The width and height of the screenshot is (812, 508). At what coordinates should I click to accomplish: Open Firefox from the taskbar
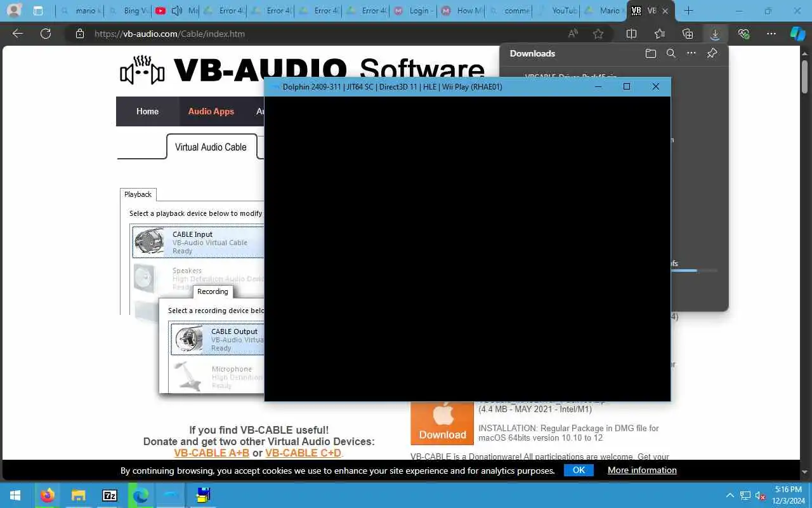[47, 495]
